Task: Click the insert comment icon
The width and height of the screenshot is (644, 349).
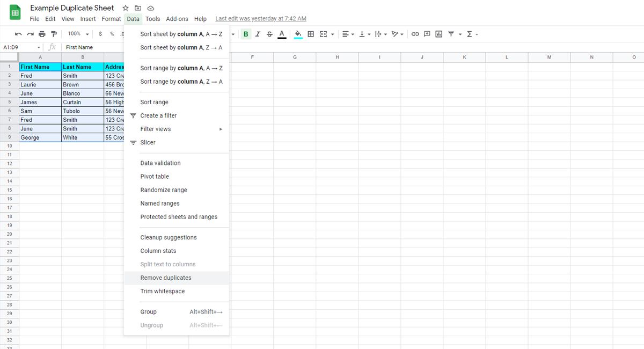Action: tap(427, 34)
